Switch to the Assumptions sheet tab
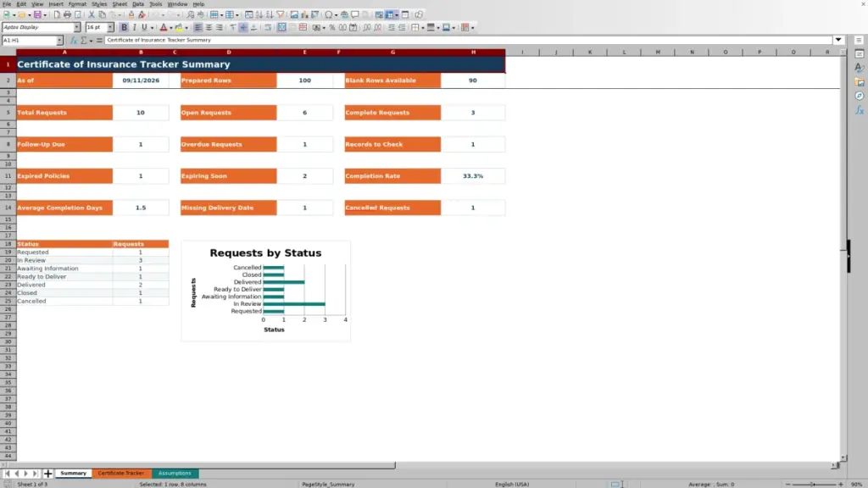Image resolution: width=868 pixels, height=488 pixels. tap(175, 473)
